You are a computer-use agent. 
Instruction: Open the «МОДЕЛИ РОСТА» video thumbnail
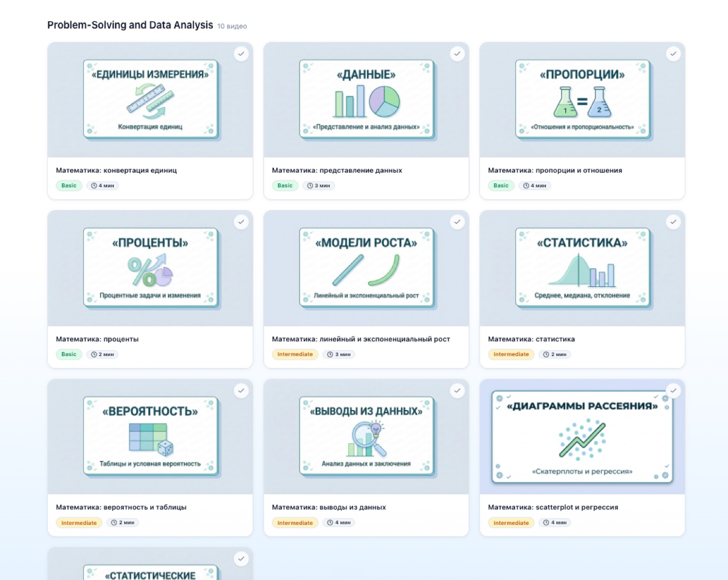tap(366, 268)
